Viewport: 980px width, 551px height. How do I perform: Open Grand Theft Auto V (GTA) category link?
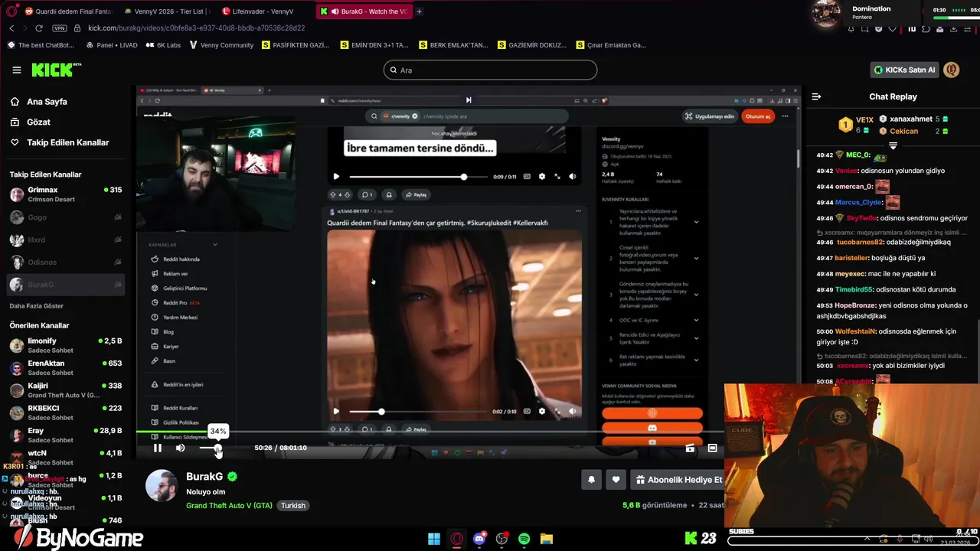(x=229, y=505)
